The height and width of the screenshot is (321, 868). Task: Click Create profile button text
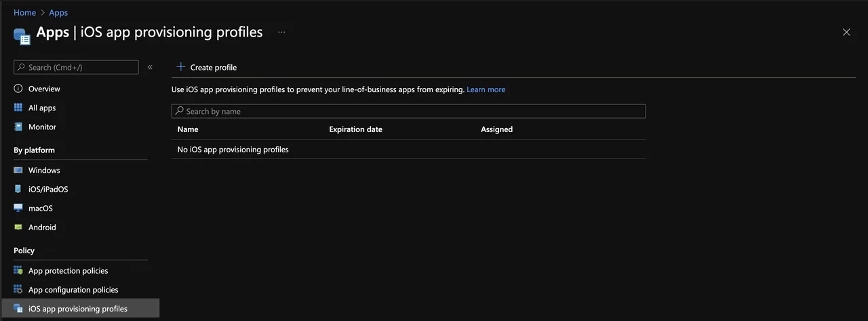coord(214,67)
